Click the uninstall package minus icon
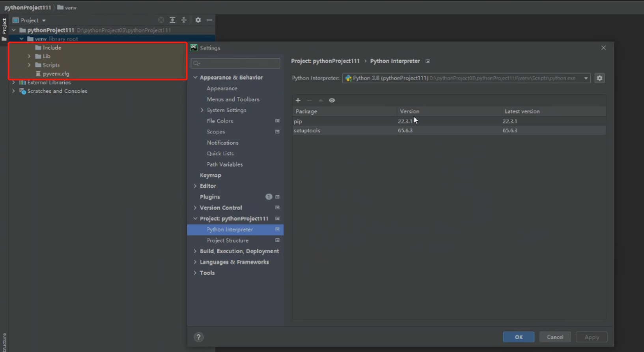 pos(310,100)
